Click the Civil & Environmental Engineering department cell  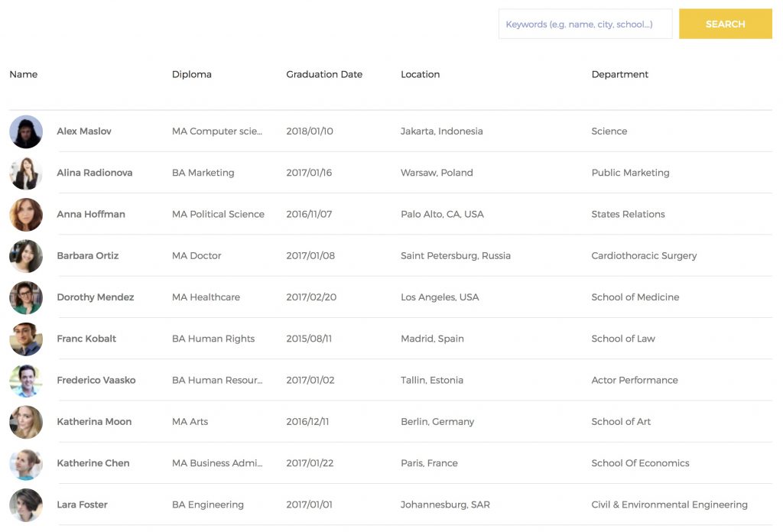coord(669,504)
